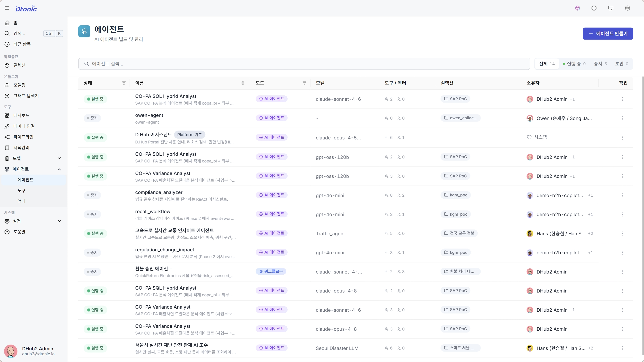This screenshot has height=362, width=644.
Task: Toggle the hamburger sidebar menu
Action: pyautogui.click(x=7, y=8)
